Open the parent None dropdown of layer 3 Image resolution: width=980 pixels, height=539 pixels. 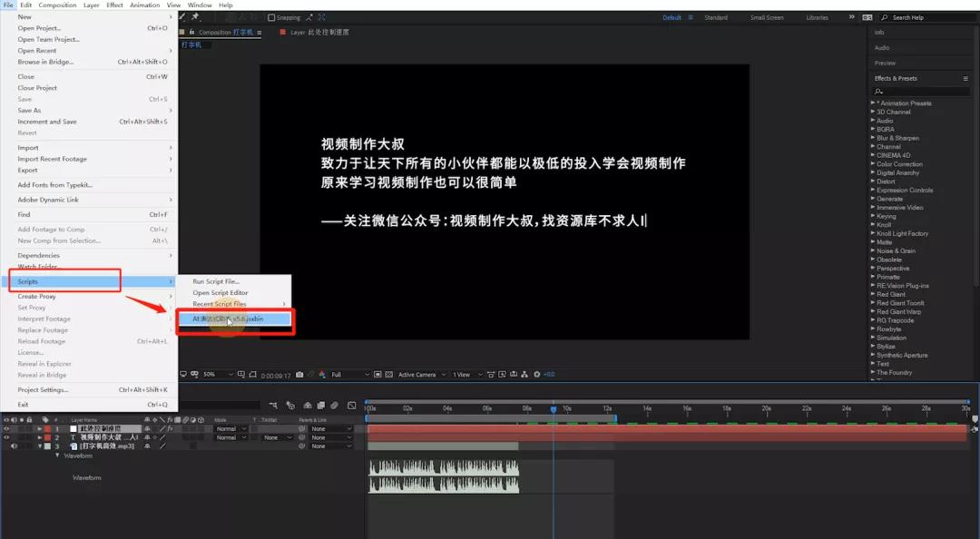click(332, 446)
